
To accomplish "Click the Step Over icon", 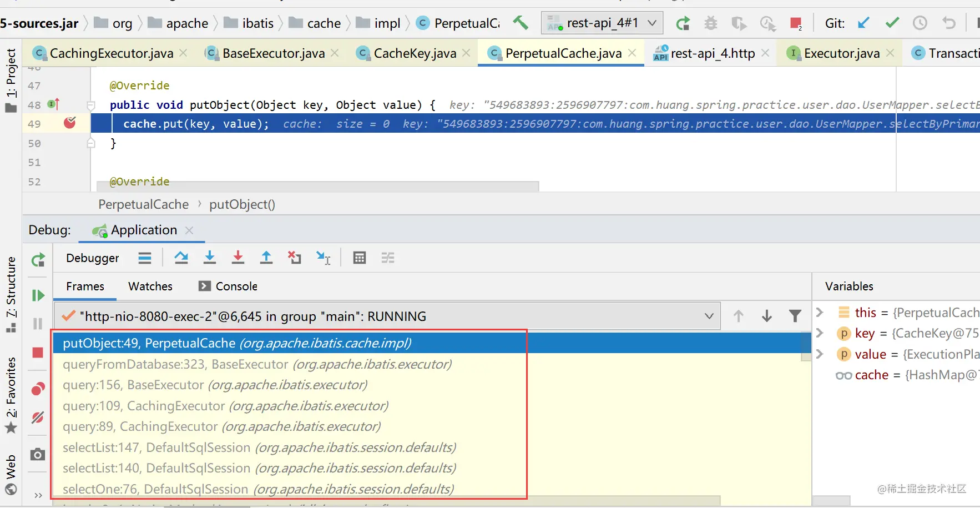I will 181,258.
